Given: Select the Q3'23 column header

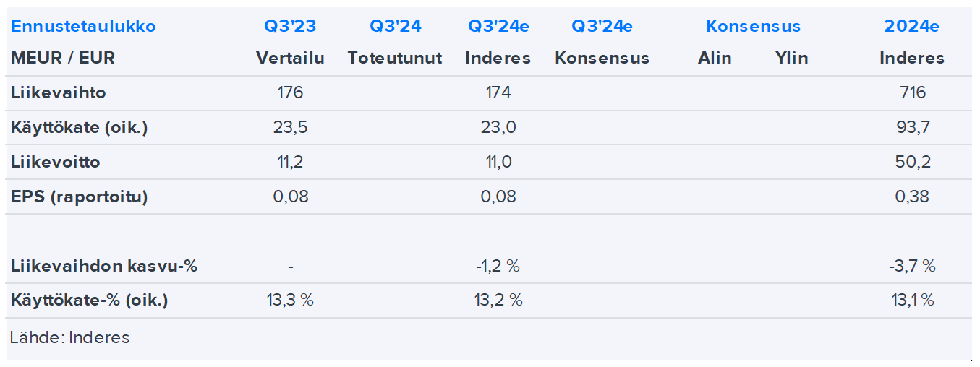Looking at the screenshot, I should pos(290,27).
